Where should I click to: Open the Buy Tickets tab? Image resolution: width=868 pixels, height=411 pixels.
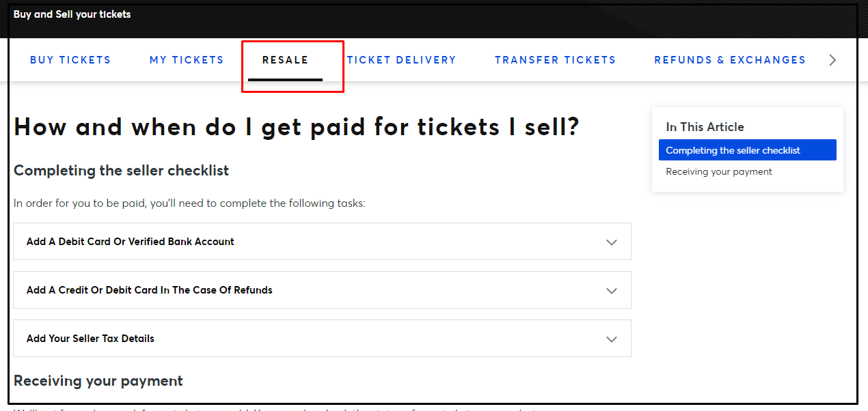coord(70,60)
